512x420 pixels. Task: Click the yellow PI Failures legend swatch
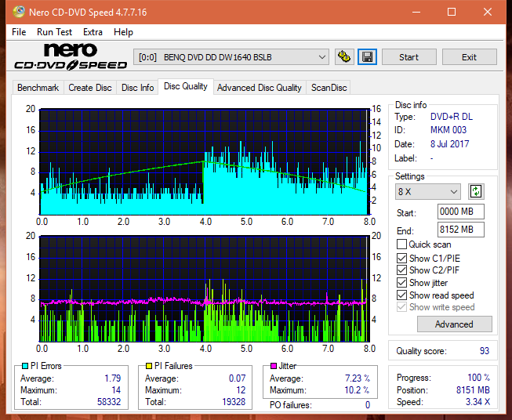[148, 366]
